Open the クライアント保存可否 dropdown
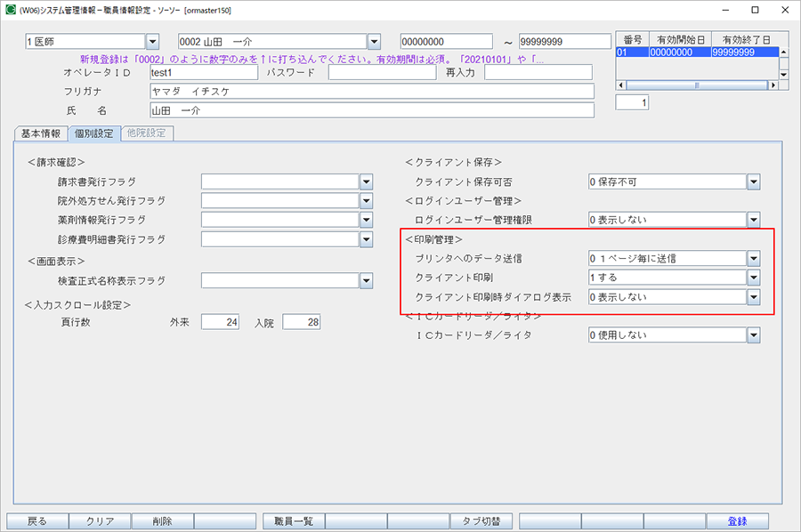 pyautogui.click(x=754, y=181)
